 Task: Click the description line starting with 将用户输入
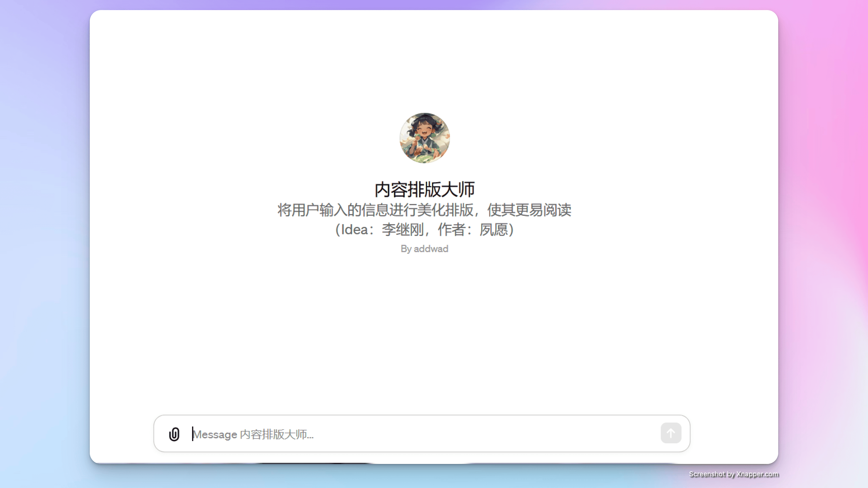(x=424, y=210)
